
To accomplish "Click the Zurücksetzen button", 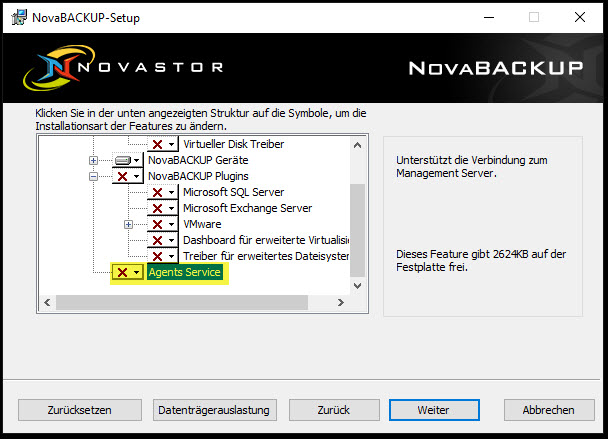I will pyautogui.click(x=79, y=410).
